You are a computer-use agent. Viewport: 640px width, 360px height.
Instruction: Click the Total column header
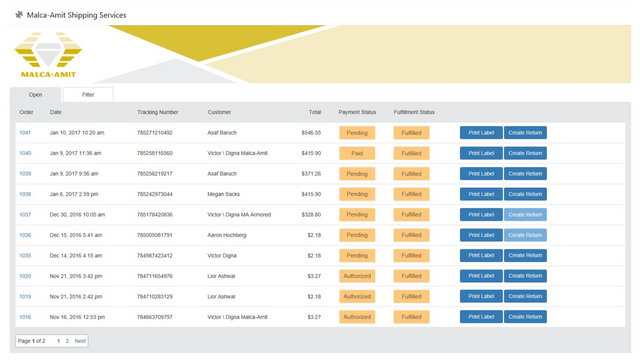315,112
